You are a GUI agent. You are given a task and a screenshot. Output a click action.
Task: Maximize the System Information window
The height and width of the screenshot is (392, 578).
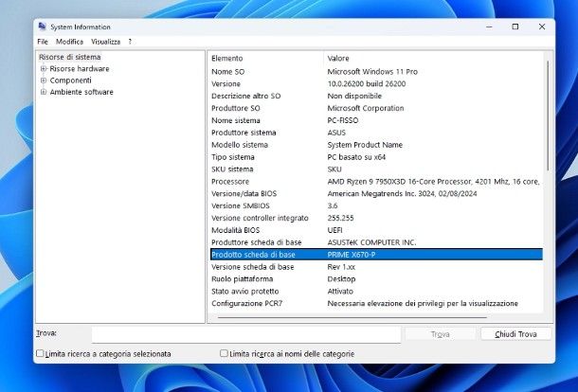pyautogui.click(x=515, y=27)
